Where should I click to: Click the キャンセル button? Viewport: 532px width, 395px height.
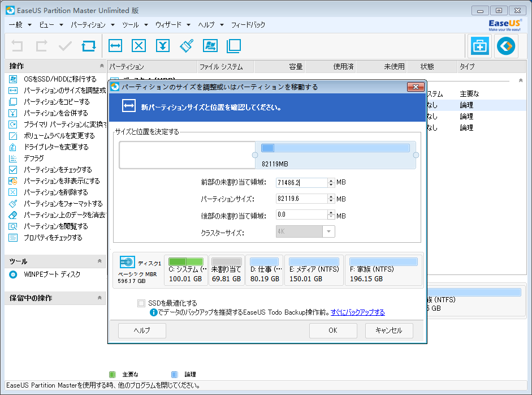[x=389, y=330]
